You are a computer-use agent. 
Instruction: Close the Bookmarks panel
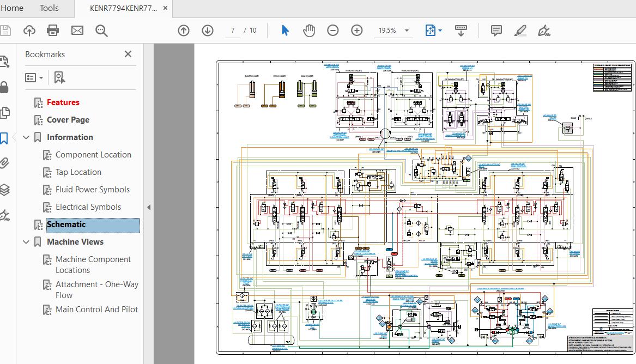coord(128,54)
